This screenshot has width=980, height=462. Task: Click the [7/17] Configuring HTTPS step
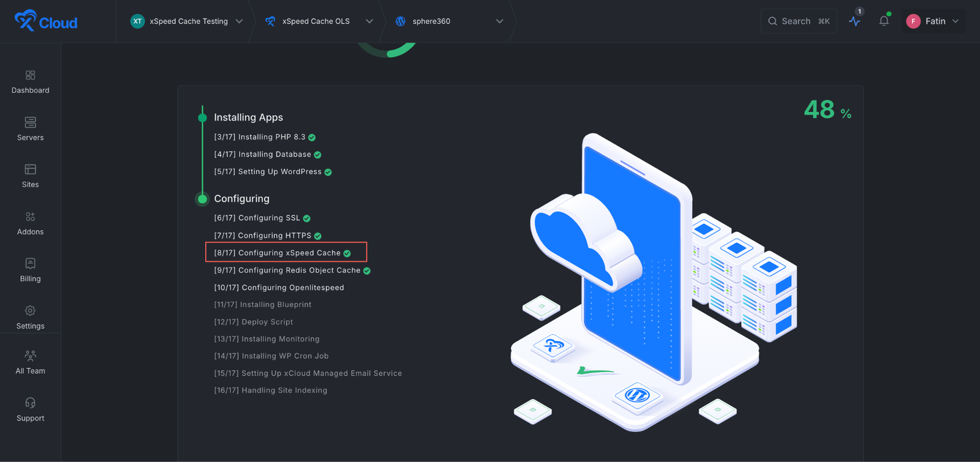coord(268,236)
